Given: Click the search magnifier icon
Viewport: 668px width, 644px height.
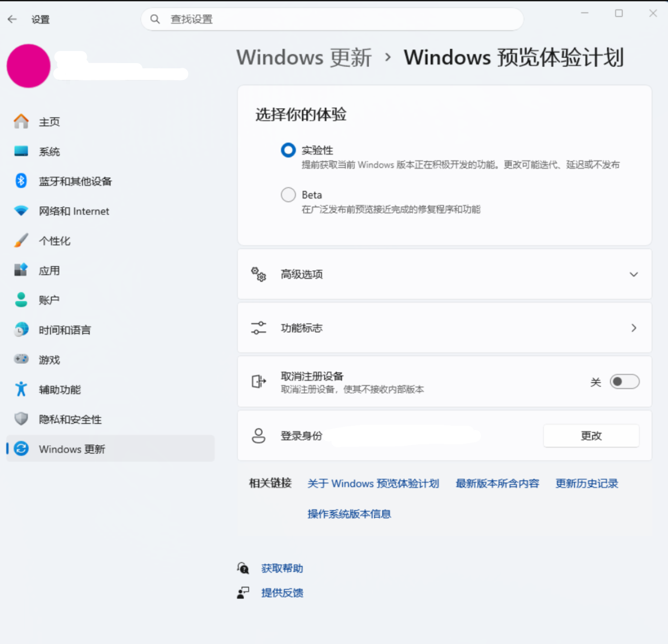Looking at the screenshot, I should coord(155,19).
